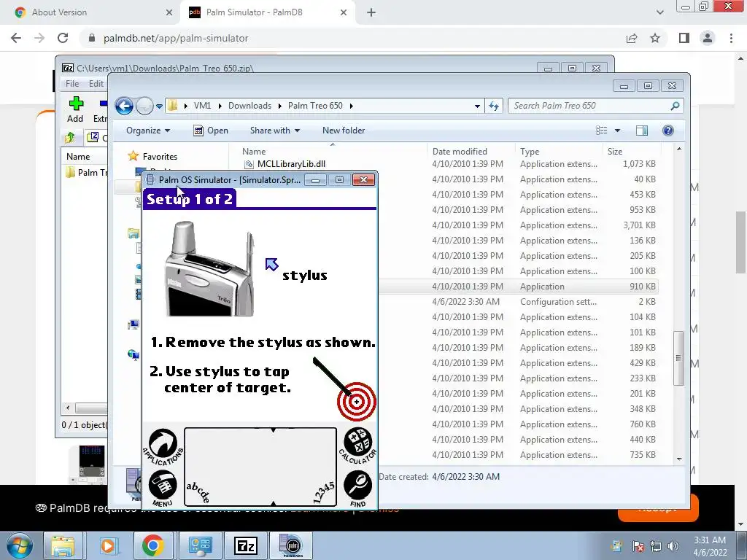Open the Edit menu in 7-Zip window
The image size is (747, 560).
[96, 84]
